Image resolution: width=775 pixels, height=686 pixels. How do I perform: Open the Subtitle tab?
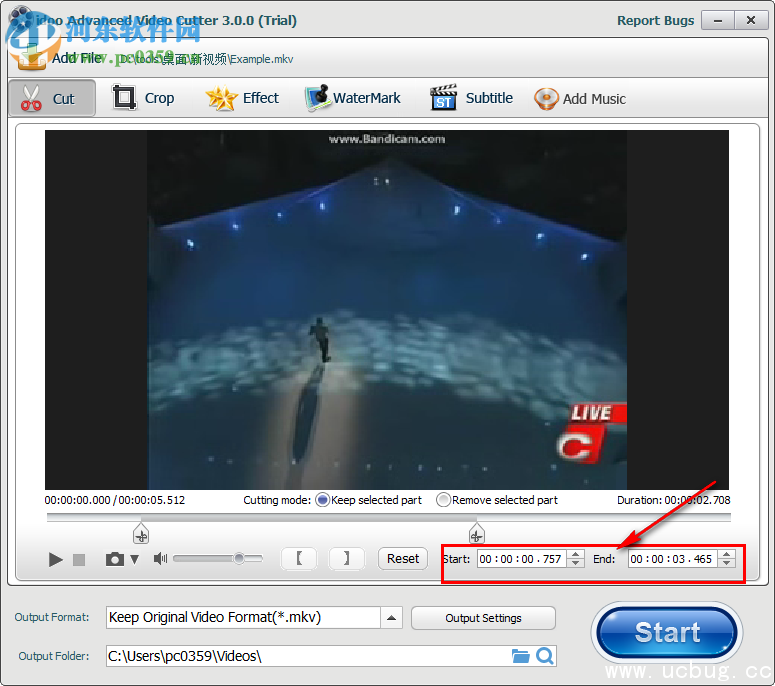pyautogui.click(x=472, y=98)
